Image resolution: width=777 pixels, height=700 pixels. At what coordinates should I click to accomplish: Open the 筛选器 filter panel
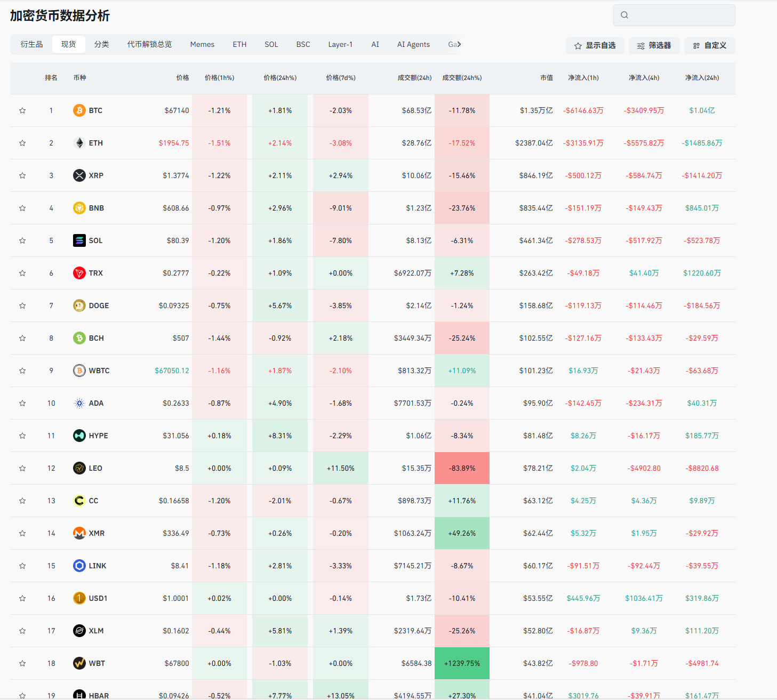coord(654,46)
